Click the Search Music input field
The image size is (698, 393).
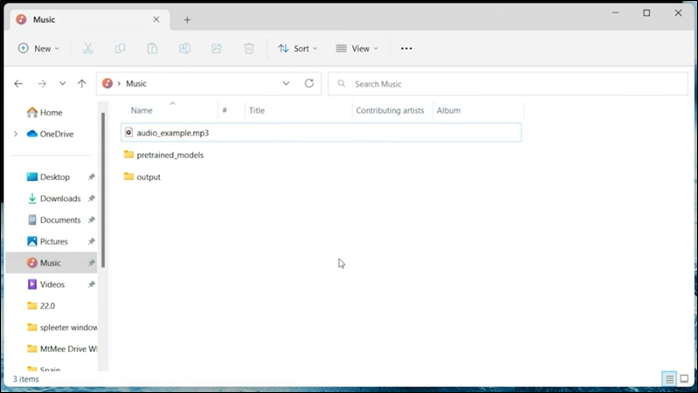[x=508, y=84]
